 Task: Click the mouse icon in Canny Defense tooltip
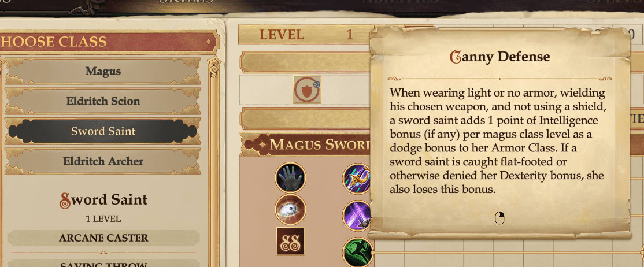(499, 218)
